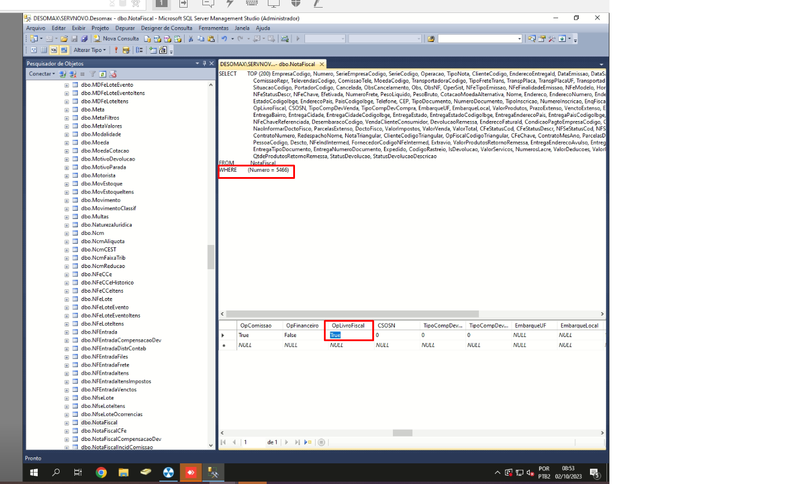
Task: Expand the dbo.Motorista tree node
Action: coord(66,175)
